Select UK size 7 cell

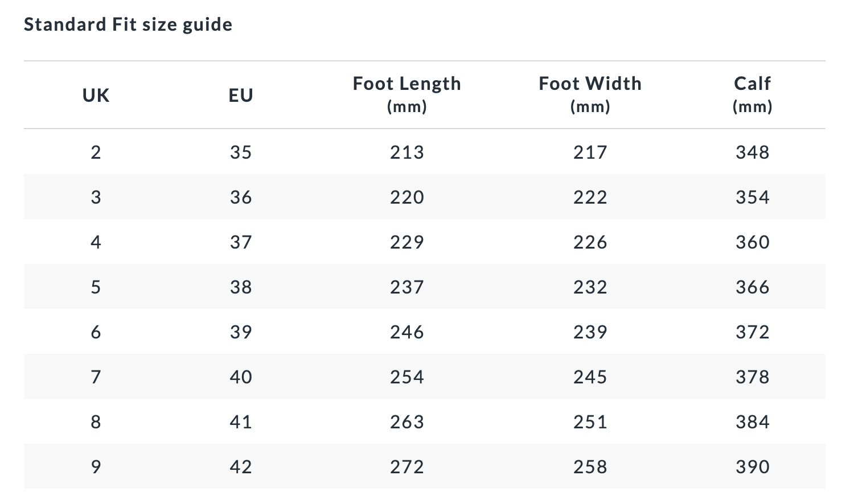(x=96, y=377)
